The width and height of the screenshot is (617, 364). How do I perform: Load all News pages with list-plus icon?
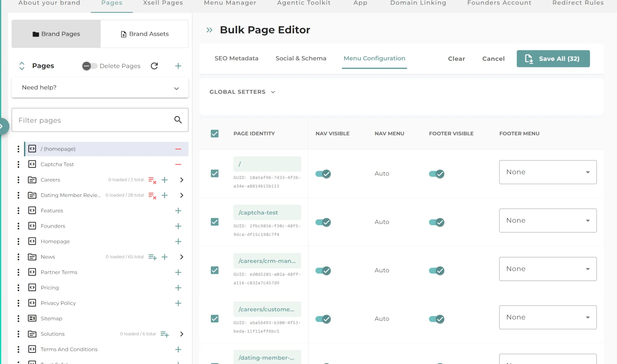pos(152,257)
